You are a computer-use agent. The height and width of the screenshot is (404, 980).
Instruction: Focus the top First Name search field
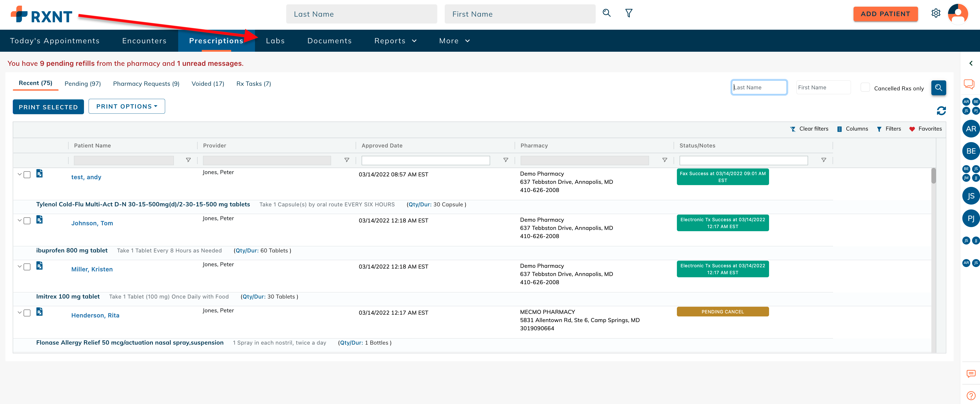click(x=520, y=14)
